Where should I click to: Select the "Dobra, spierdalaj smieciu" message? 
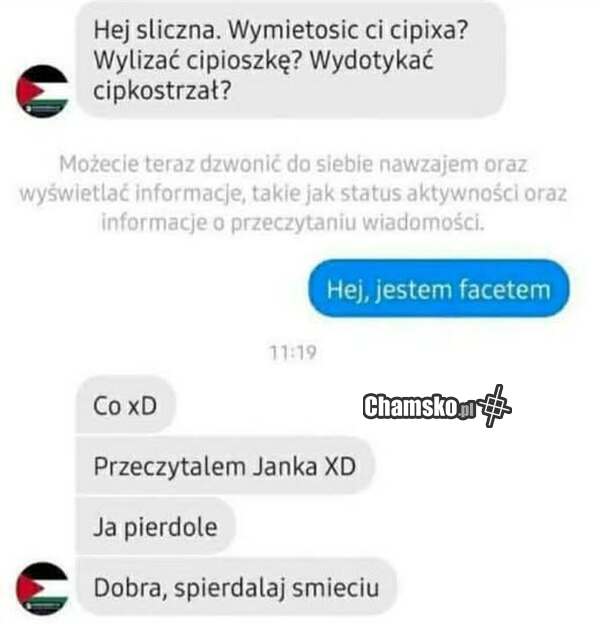tap(236, 587)
